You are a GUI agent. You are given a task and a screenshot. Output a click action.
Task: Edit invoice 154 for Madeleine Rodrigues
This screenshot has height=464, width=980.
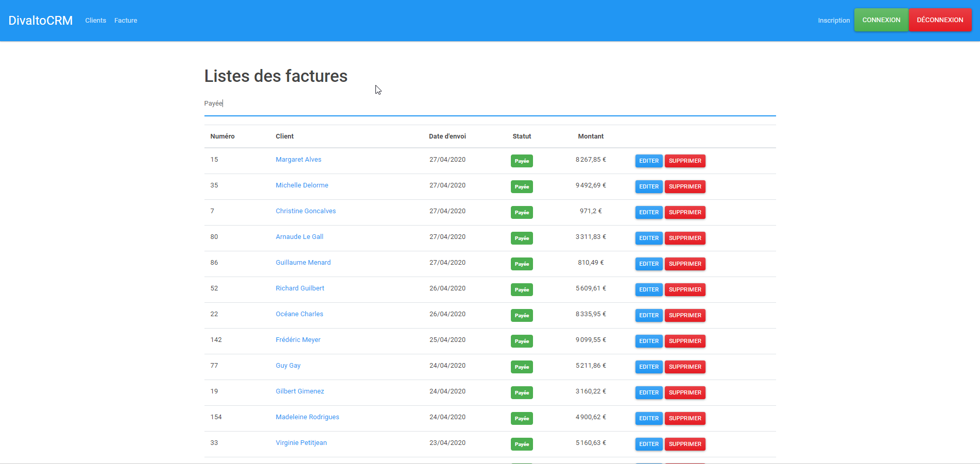point(649,418)
